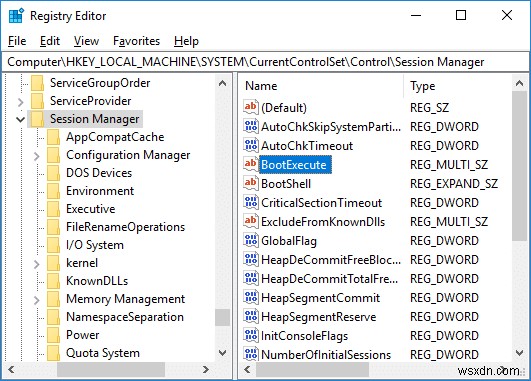The image size is (531, 381).
Task: Maximize the Registry Editor window
Action: [461, 15]
